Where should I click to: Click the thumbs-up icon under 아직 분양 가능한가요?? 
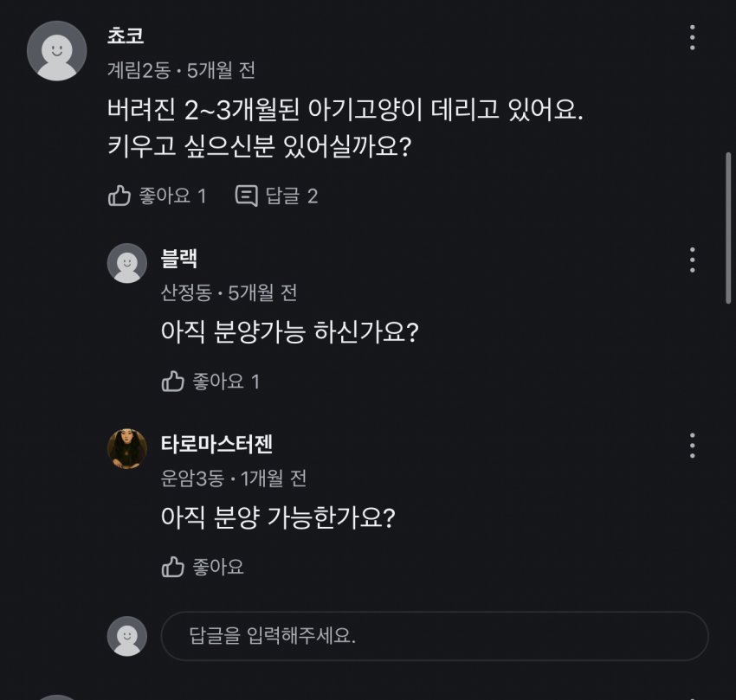(x=173, y=567)
